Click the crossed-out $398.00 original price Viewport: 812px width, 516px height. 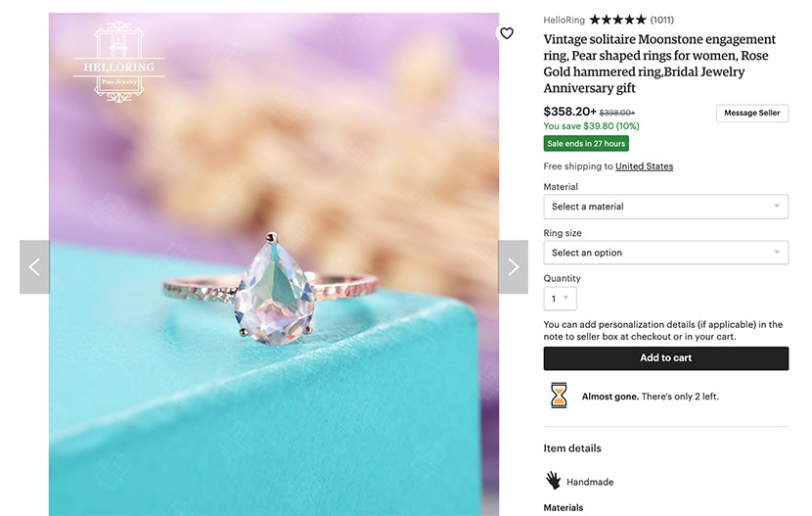tap(617, 114)
